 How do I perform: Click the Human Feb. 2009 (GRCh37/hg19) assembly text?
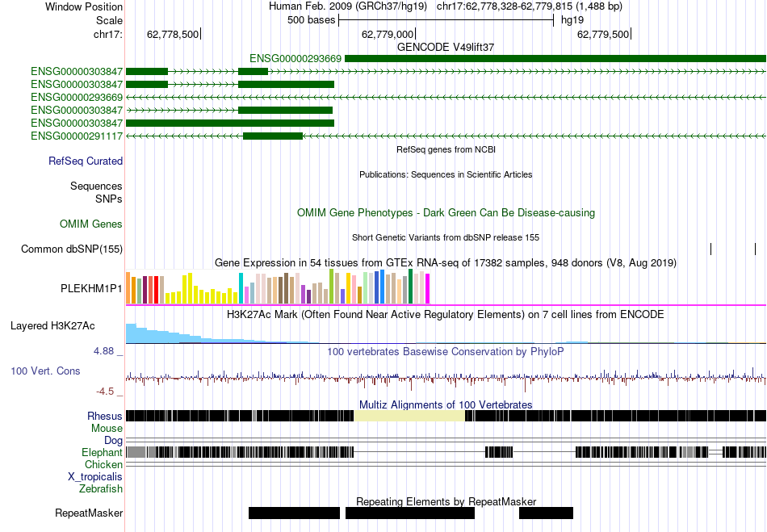coord(348,6)
